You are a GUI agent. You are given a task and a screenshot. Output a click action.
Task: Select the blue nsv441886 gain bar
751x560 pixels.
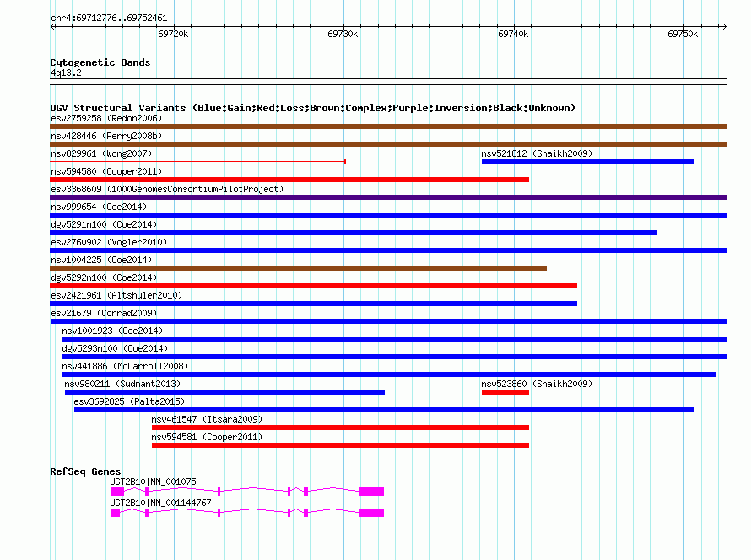389,374
